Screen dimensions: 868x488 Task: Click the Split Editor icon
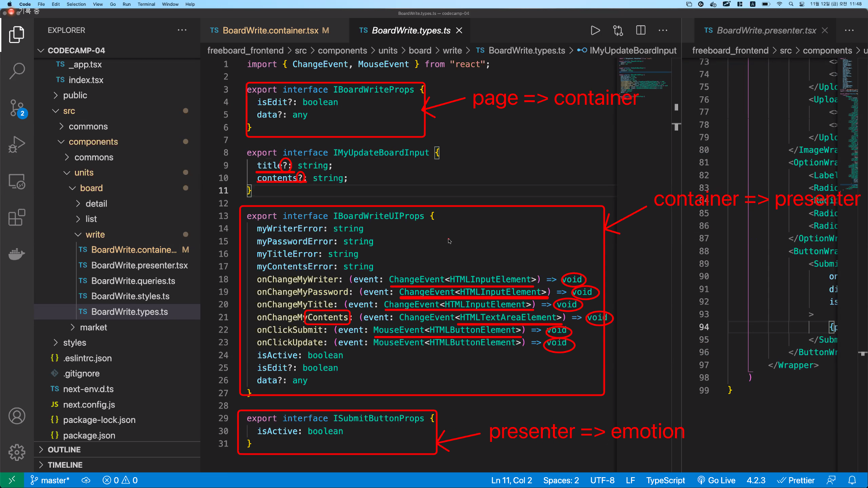pos(641,30)
